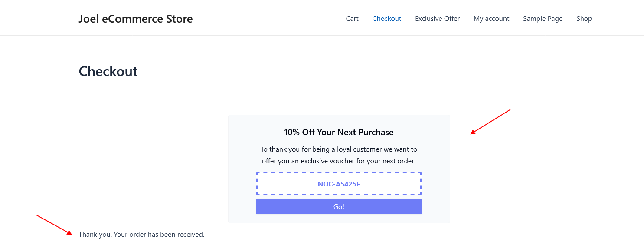Select the NOC-A5425F voucher code box
The image size is (644, 242).
339,184
